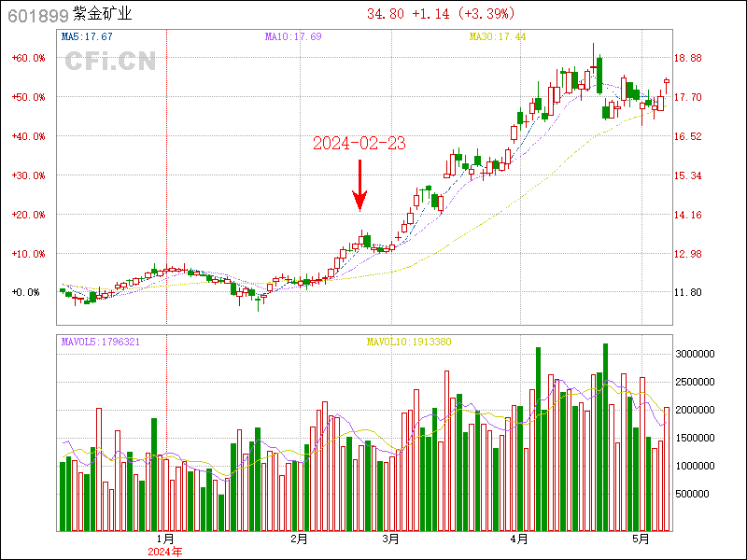Click the +20.0% axis label
The width and height of the screenshot is (747, 560).
(29, 215)
